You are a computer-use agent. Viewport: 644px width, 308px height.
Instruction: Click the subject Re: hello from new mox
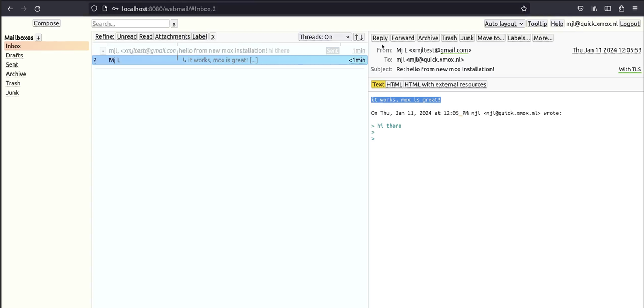pyautogui.click(x=445, y=69)
